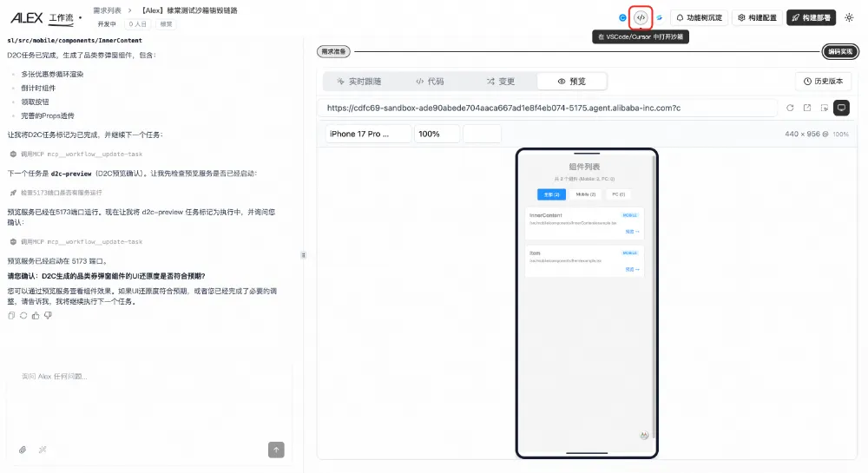Click thumbs down on the response
Viewport: 868px width, 473px height.
pos(48,315)
